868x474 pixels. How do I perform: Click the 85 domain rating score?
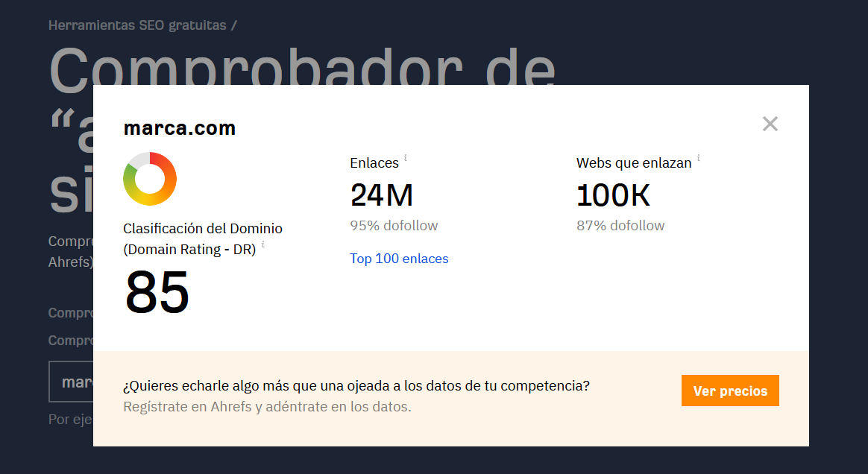tap(157, 292)
